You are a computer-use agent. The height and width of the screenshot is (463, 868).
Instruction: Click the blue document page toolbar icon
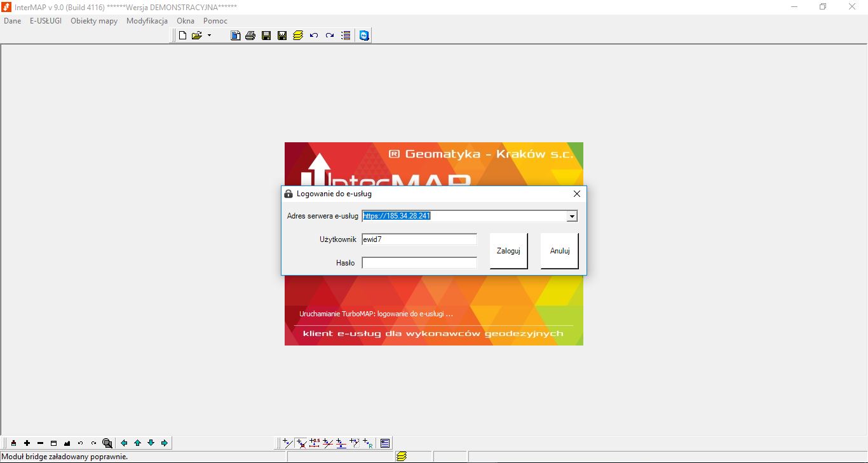(x=235, y=36)
